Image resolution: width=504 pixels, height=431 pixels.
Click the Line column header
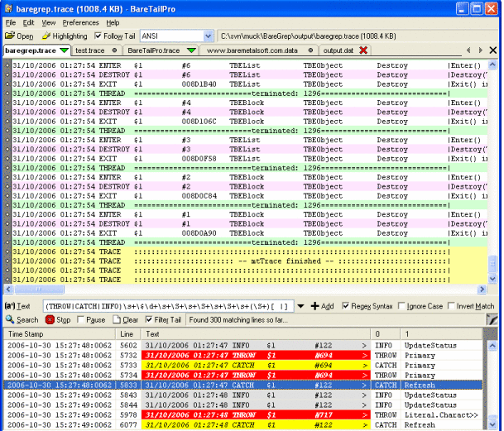coord(128,334)
